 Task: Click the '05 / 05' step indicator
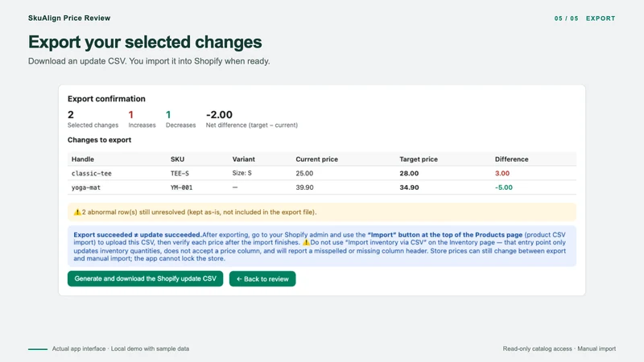tap(566, 19)
